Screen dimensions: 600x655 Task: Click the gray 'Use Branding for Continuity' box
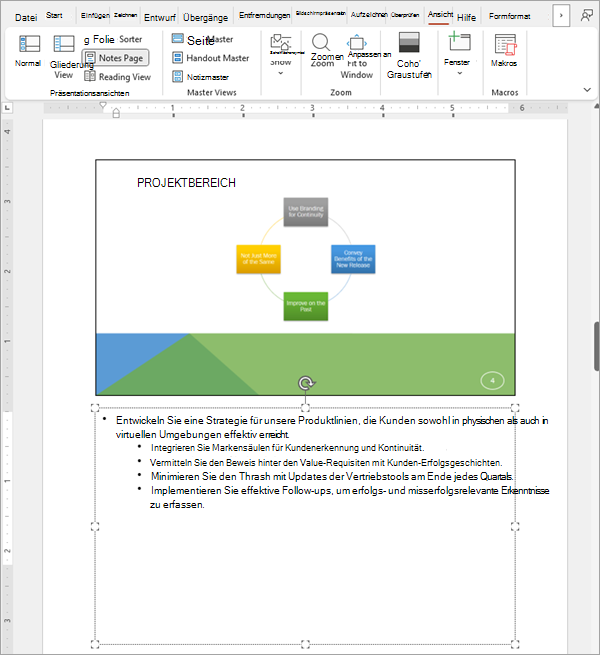pyautogui.click(x=306, y=212)
